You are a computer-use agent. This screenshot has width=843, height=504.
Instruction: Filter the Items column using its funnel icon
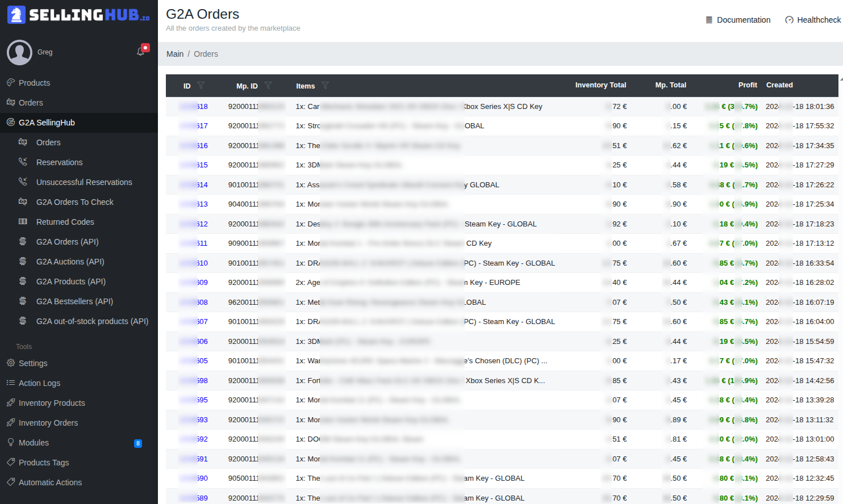(x=326, y=86)
